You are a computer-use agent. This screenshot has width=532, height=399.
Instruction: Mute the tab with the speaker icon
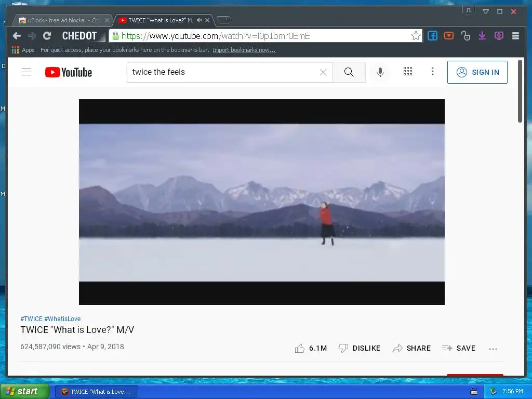click(x=199, y=20)
